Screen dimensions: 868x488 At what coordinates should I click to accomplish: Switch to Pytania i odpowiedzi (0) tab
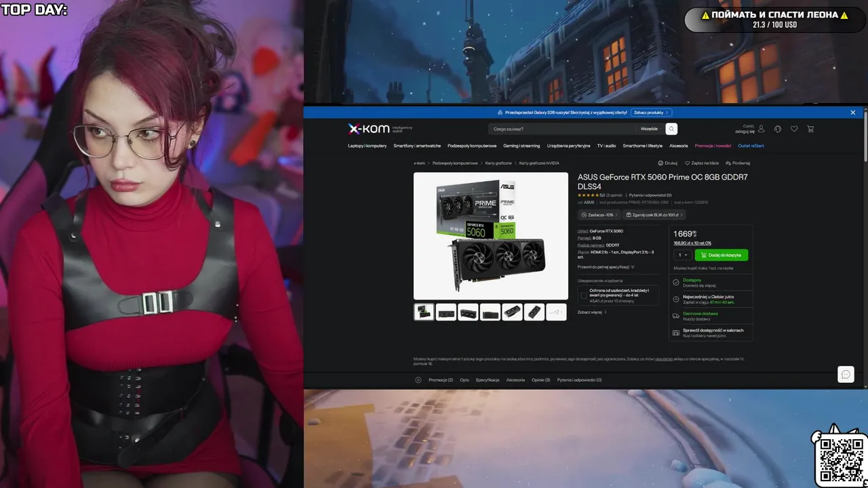(579, 380)
